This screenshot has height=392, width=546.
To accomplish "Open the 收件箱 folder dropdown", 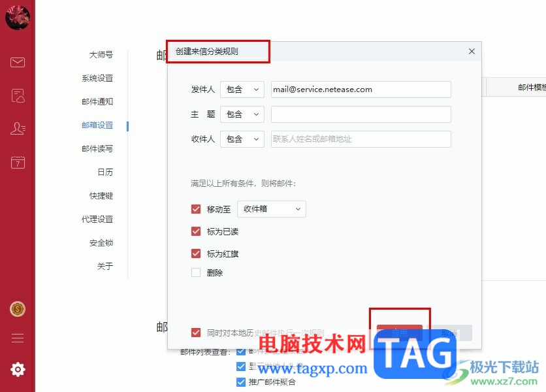I will 272,209.
